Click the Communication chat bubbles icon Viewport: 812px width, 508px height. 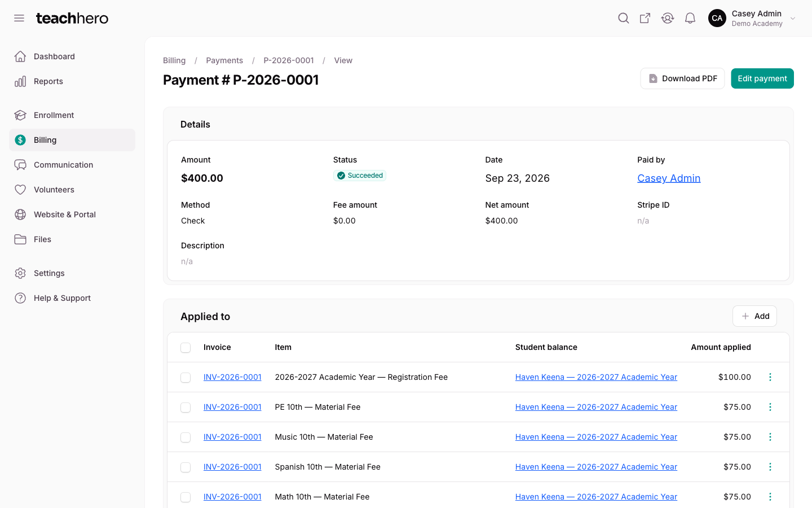(20, 165)
